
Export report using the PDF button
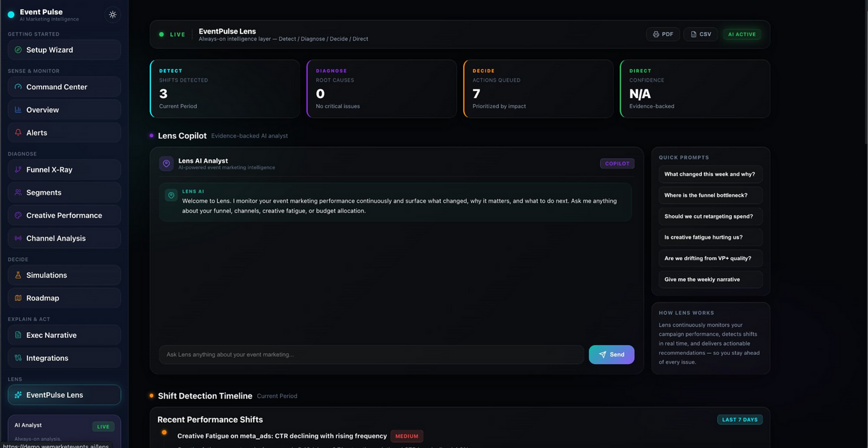point(663,34)
